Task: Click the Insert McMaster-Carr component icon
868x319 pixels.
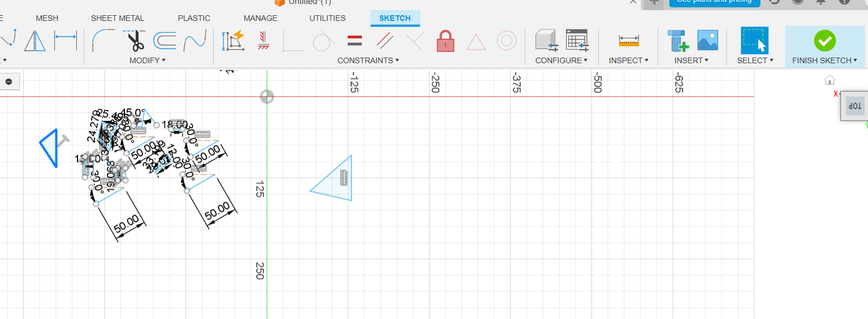Action: [x=677, y=41]
